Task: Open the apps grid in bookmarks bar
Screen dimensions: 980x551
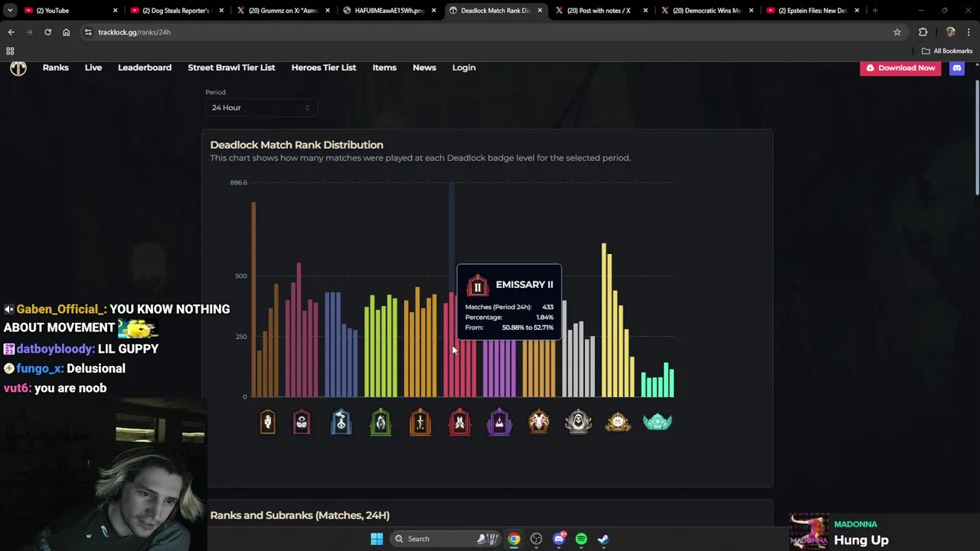Action: 10,51
